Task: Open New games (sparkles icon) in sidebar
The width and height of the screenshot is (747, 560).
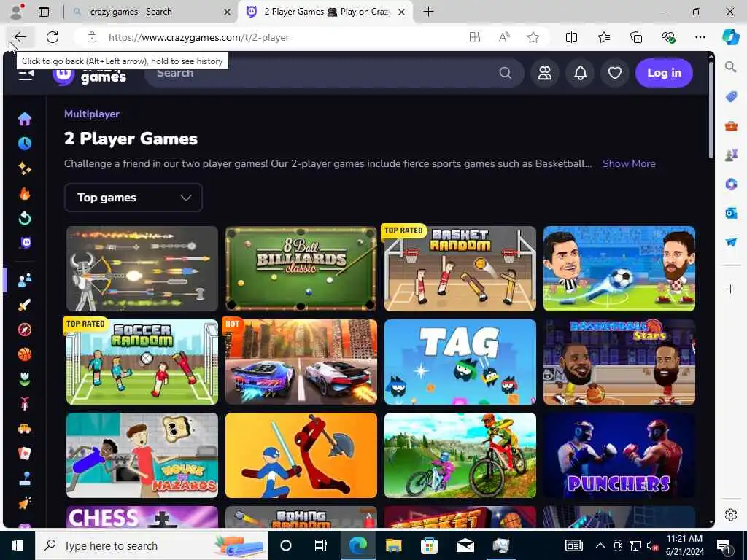Action: pos(25,168)
